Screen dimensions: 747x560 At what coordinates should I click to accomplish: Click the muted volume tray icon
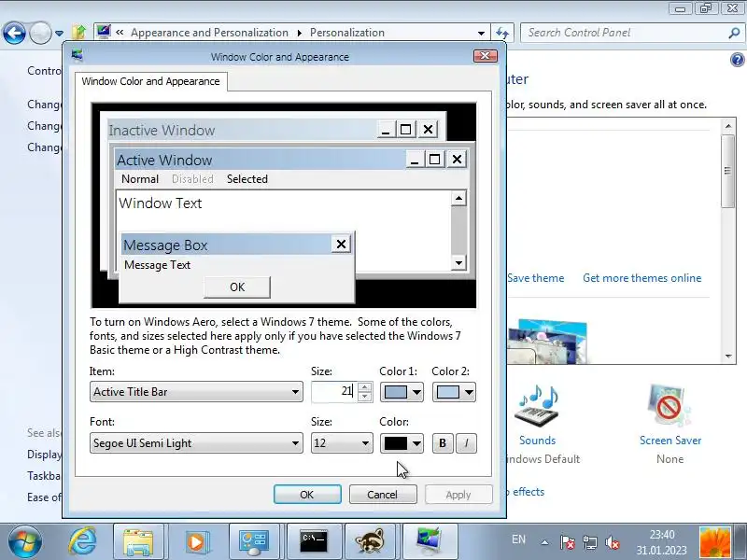click(612, 542)
